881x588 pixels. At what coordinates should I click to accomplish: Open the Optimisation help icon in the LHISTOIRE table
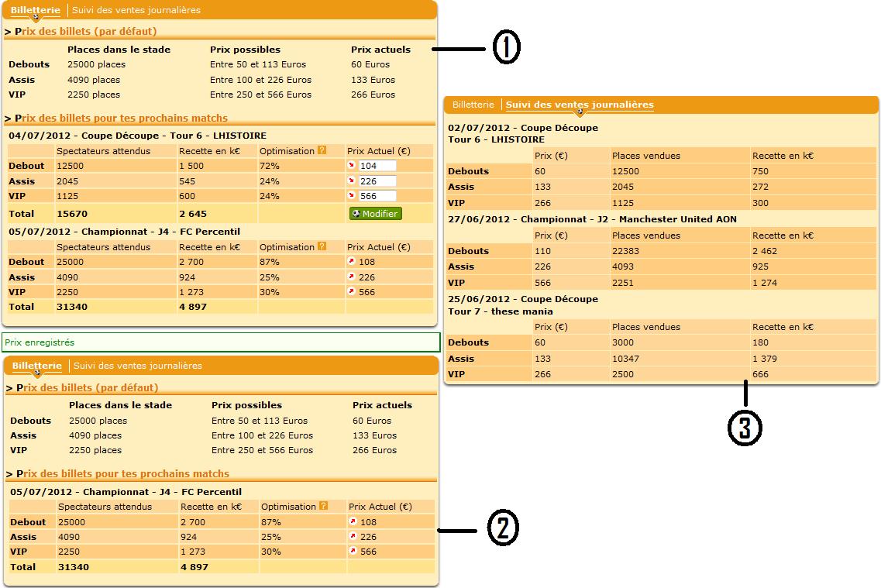(322, 150)
